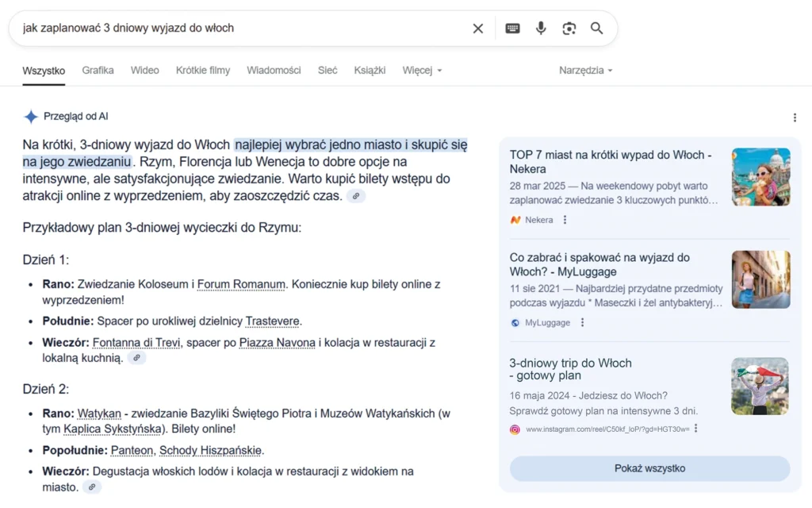Expand the Więcej dropdown
This screenshot has height=508, width=812.
click(422, 70)
